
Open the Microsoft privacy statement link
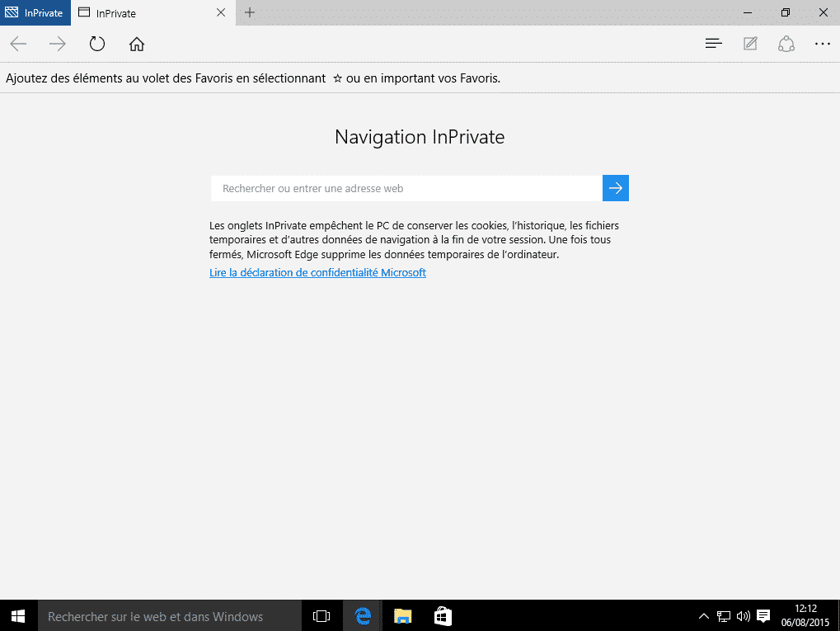pyautogui.click(x=317, y=272)
